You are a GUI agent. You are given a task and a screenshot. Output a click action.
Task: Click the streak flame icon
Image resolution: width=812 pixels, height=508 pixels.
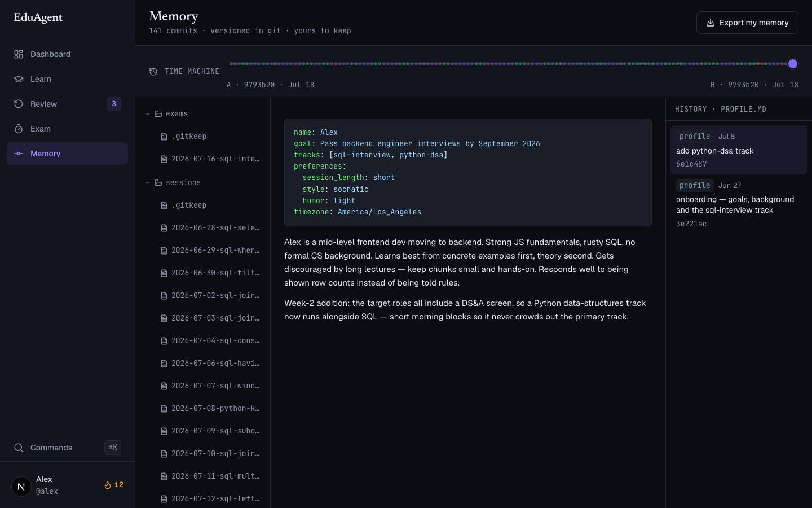coord(107,485)
